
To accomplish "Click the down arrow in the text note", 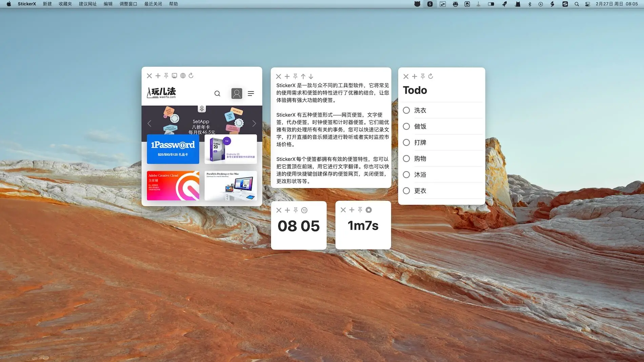I will [x=311, y=77].
